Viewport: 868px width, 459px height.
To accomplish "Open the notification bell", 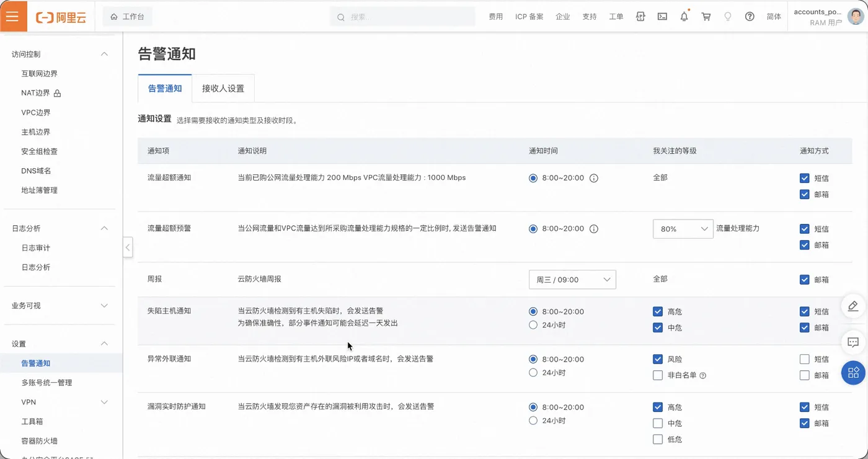I will tap(684, 17).
